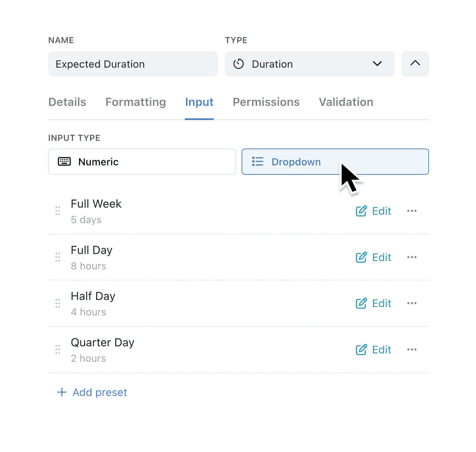Screen dimensions: 476x452
Task: Click the Expected Duration name field
Action: click(133, 64)
